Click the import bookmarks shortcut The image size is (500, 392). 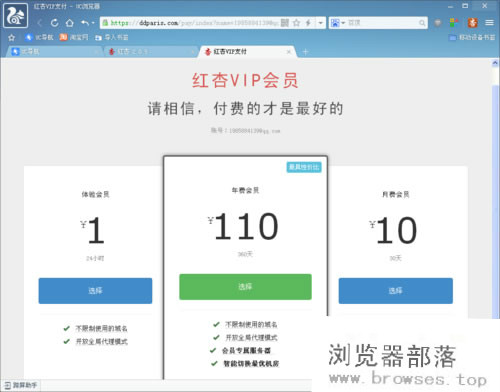point(111,37)
